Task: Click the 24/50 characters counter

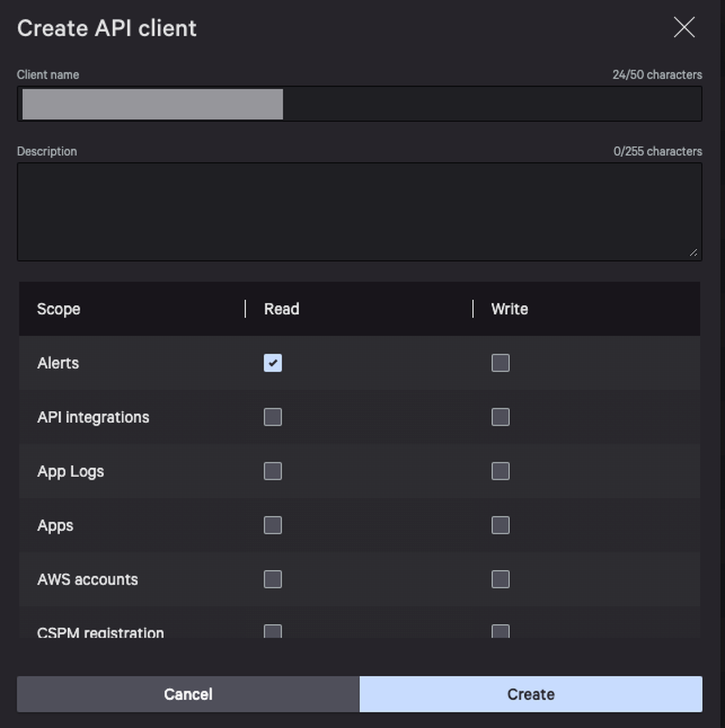Action: [x=657, y=74]
